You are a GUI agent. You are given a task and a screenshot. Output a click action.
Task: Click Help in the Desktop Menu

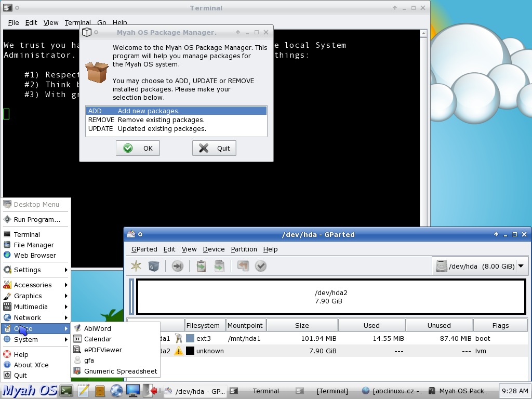point(36,354)
